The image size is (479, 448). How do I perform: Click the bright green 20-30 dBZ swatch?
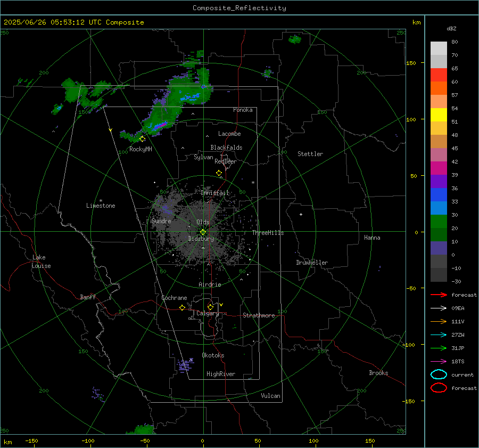click(439, 222)
